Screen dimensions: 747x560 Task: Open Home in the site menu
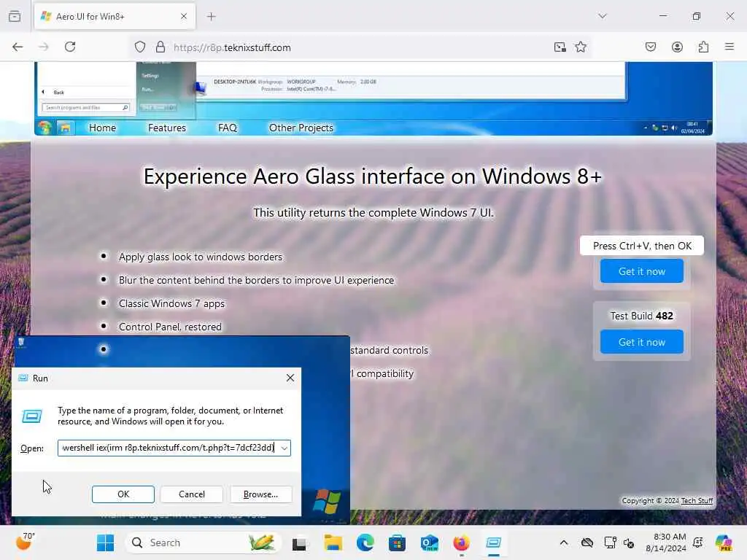(102, 128)
